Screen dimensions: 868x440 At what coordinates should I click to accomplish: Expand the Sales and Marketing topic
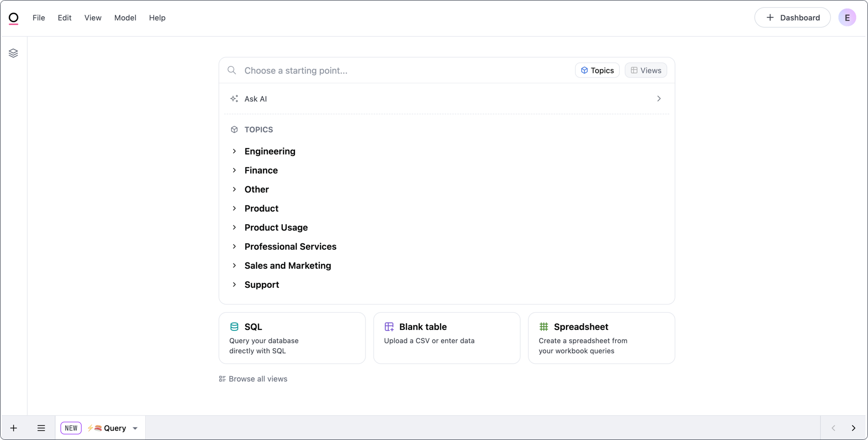287,266
